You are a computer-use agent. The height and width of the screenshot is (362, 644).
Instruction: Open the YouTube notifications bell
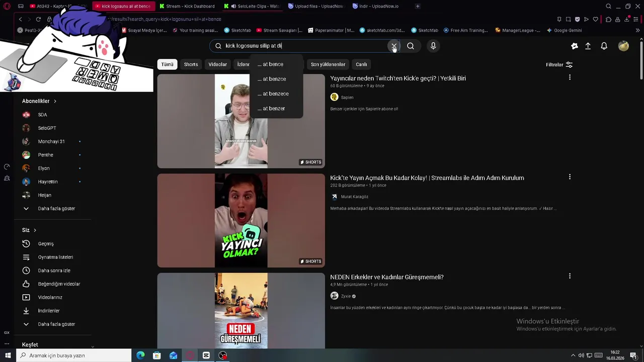(x=604, y=46)
